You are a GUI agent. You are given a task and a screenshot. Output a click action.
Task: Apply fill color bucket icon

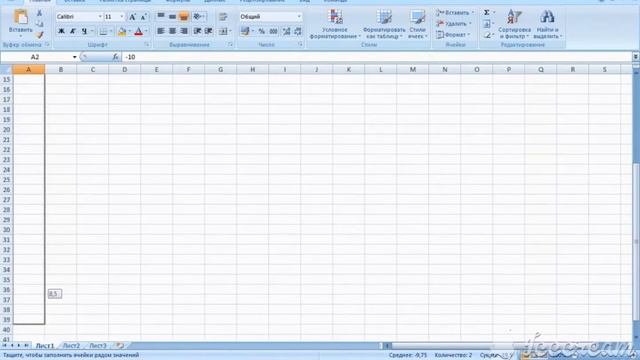coord(122,31)
